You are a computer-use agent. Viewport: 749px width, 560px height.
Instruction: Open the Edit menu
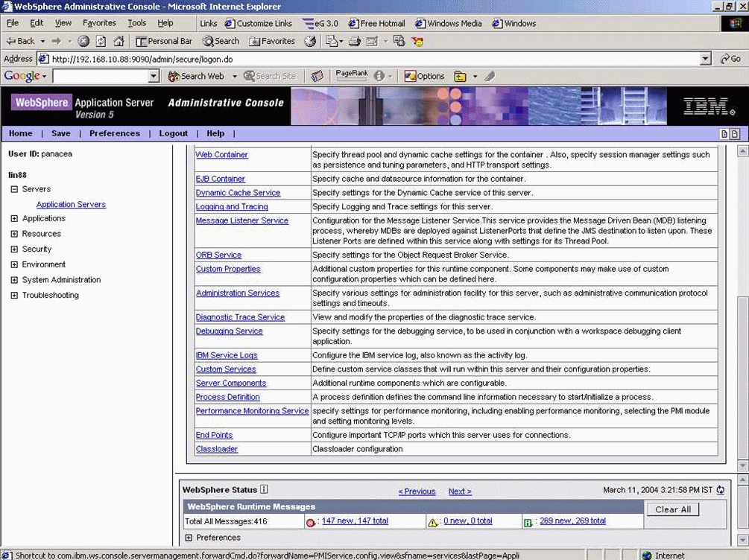tap(37, 23)
